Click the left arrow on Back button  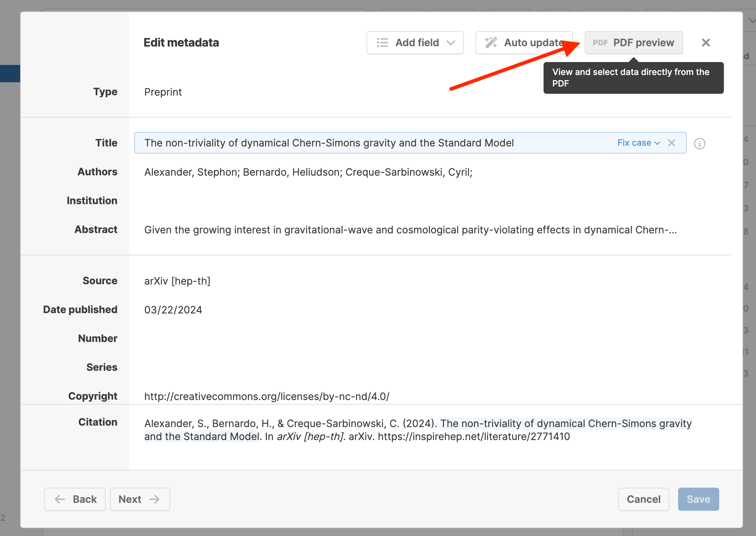(x=60, y=499)
